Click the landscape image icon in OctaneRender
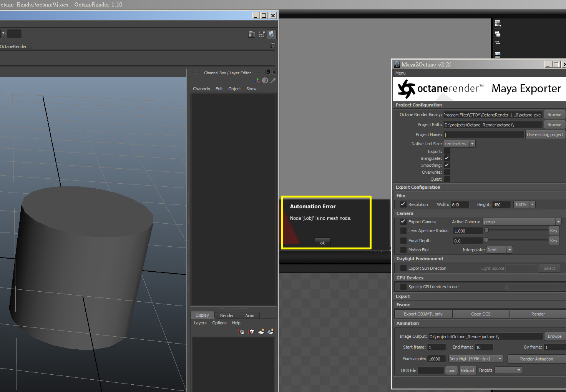This screenshot has width=566, height=392. tap(498, 55)
